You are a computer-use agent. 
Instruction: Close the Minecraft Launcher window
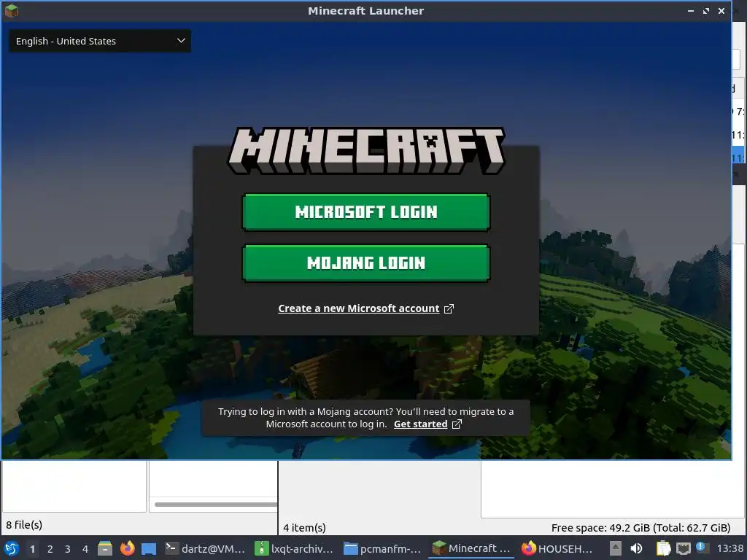coord(721,10)
